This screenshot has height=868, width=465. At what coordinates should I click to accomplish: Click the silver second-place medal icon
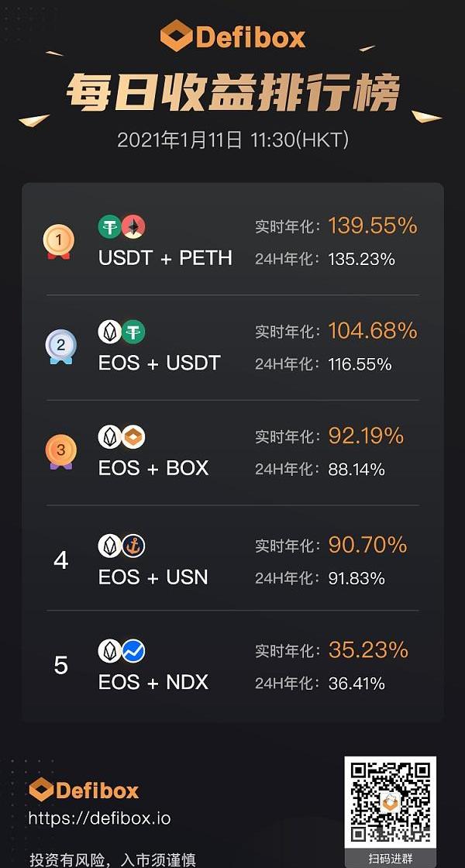(x=60, y=346)
